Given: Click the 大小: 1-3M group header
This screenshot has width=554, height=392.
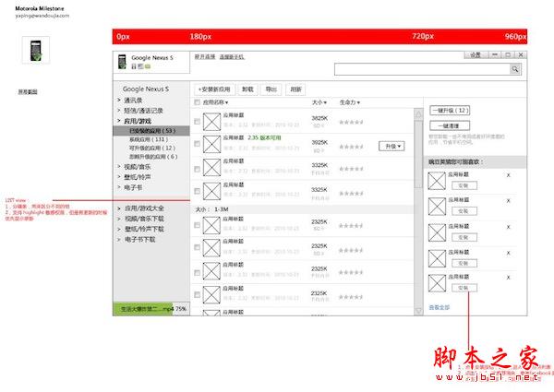Looking at the screenshot, I should pyautogui.click(x=303, y=209).
